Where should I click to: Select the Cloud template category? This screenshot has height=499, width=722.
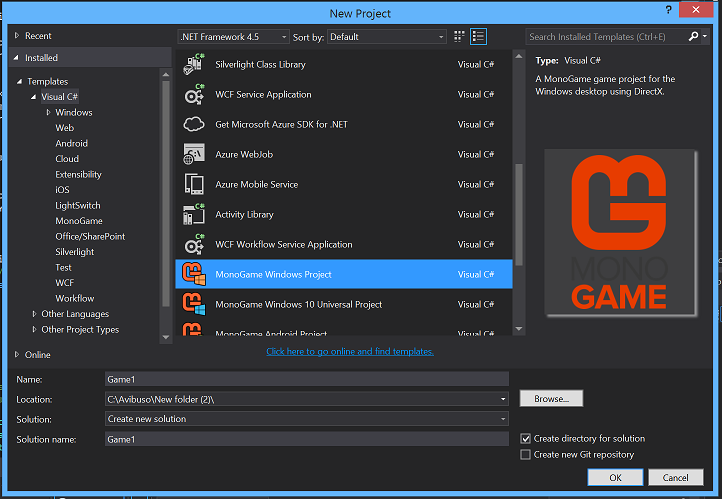point(67,159)
